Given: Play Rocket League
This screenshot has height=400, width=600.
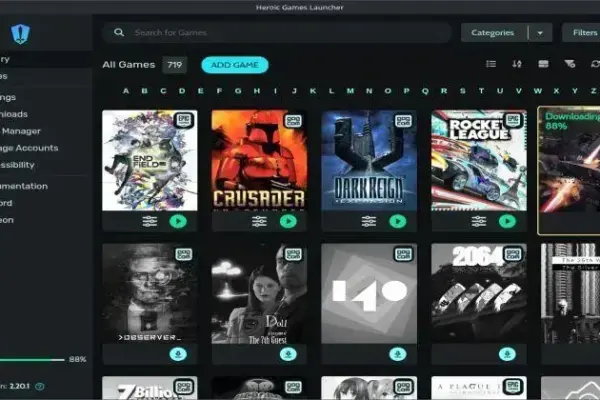Looking at the screenshot, I should (507, 221).
